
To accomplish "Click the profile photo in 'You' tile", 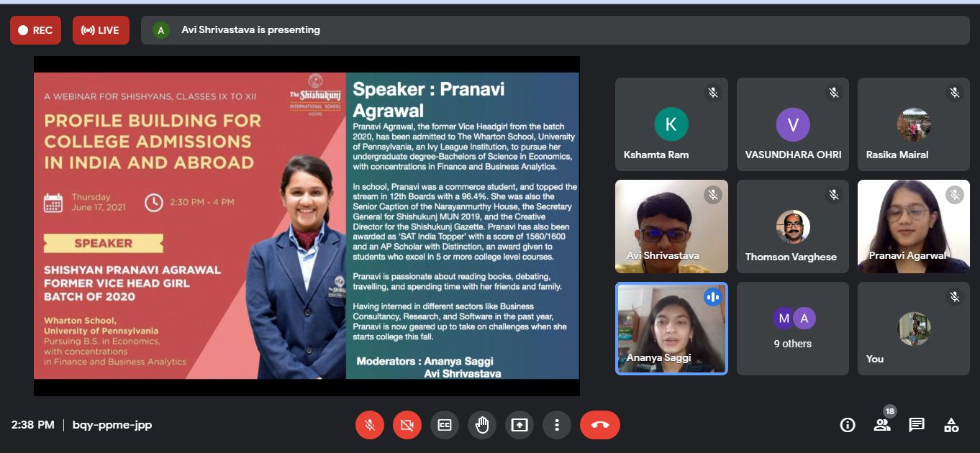I will pyautogui.click(x=914, y=329).
